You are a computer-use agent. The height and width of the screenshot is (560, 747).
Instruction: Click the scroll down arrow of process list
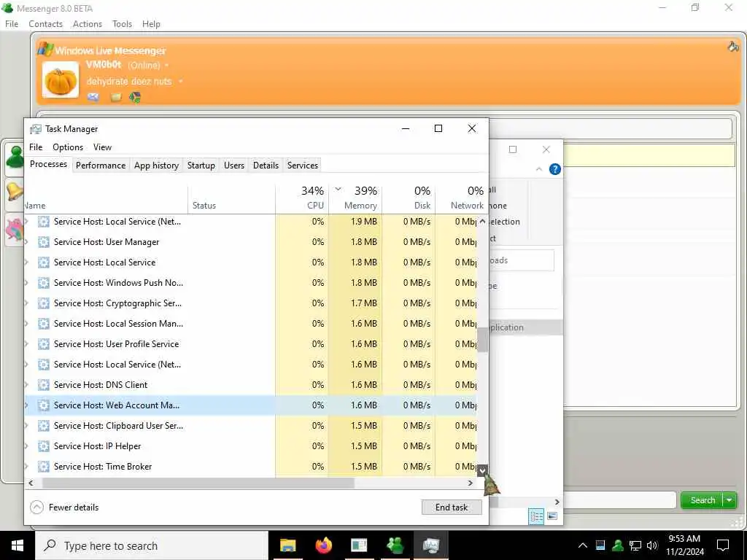483,471
